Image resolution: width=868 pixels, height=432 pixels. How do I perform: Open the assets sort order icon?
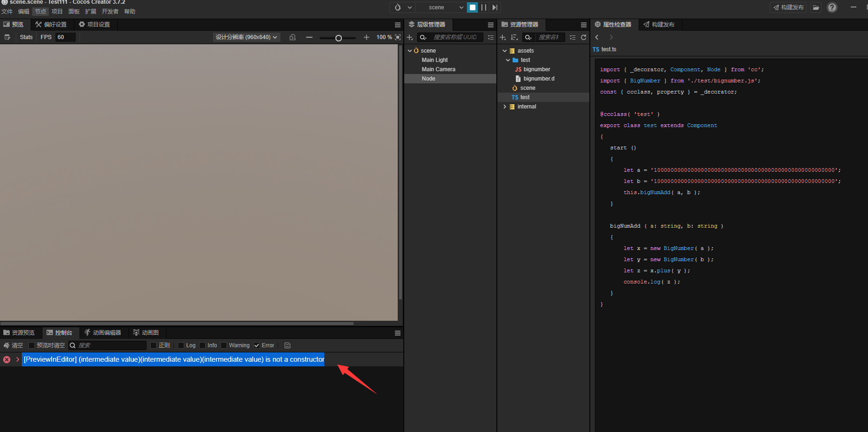[x=514, y=37]
